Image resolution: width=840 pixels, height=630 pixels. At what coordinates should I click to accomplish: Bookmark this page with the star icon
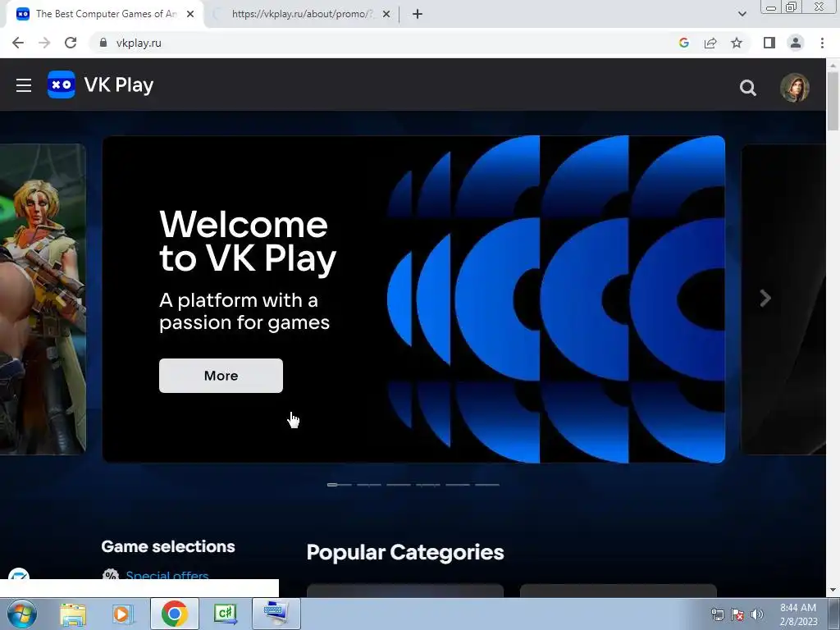pos(737,43)
